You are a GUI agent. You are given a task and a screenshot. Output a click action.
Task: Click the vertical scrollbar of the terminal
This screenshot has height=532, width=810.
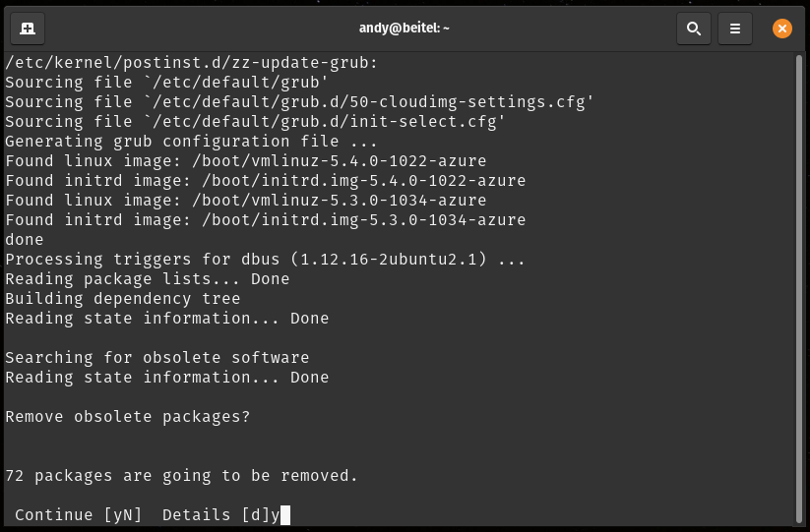pyautogui.click(x=798, y=289)
